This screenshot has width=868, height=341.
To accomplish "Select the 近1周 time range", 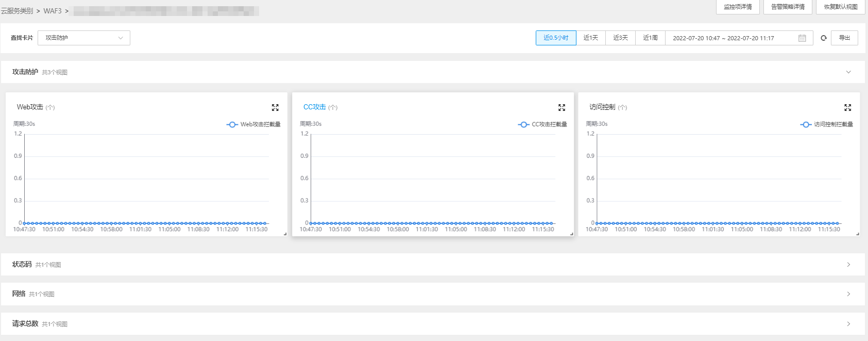I will [x=650, y=38].
